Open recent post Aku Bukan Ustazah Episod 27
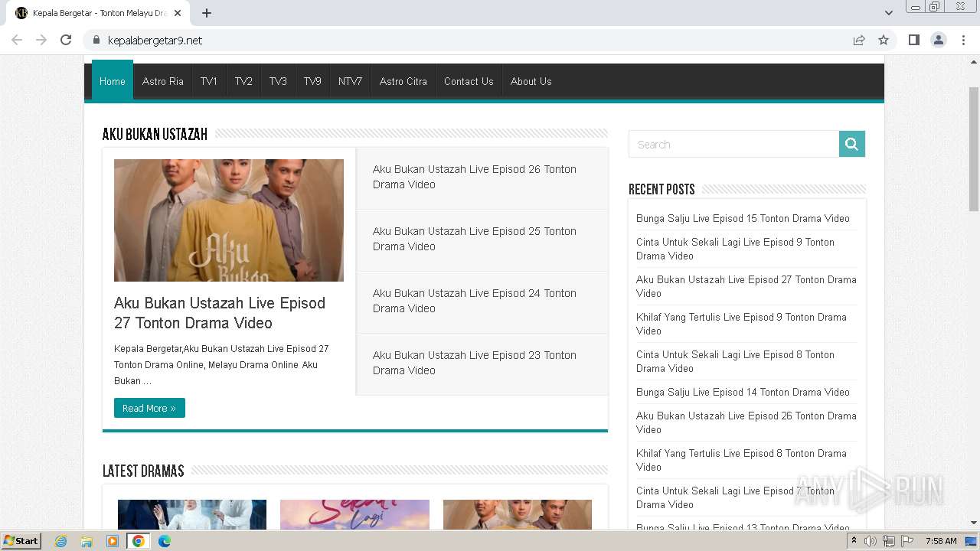This screenshot has width=980, height=551. pos(746,286)
